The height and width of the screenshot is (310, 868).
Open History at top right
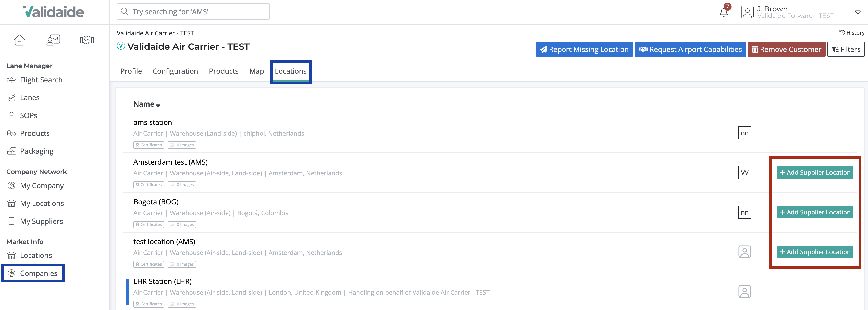click(851, 33)
